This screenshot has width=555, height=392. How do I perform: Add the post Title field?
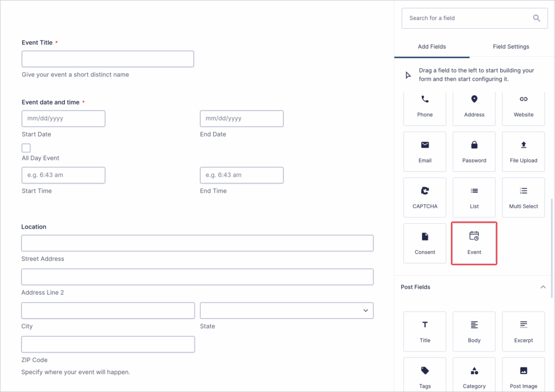click(x=425, y=331)
